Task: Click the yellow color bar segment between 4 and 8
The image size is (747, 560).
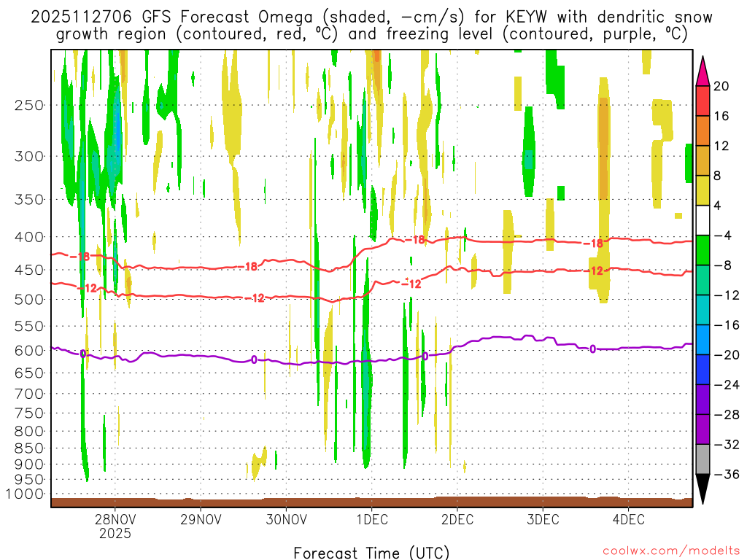Action: [x=703, y=190]
